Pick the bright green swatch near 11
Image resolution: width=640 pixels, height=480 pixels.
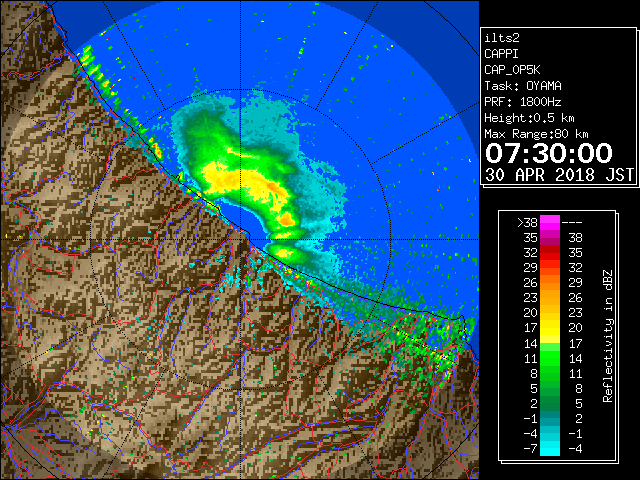click(550, 358)
